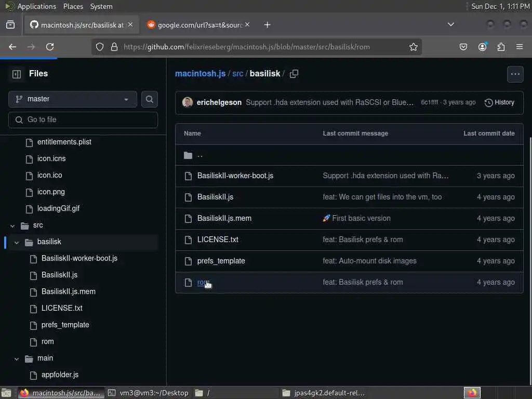Image resolution: width=532 pixels, height=399 pixels.
Task: Open BasiliskII-worker-boot.js in sidebar tree
Action: 79,258
